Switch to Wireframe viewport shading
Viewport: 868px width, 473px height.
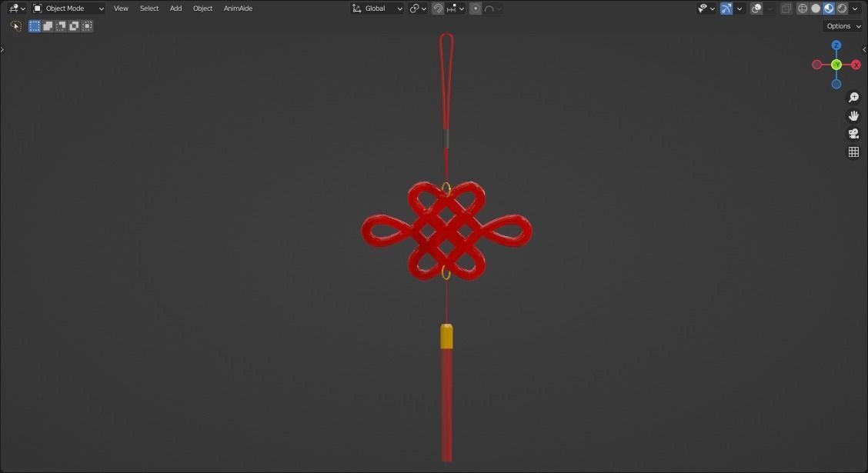802,8
